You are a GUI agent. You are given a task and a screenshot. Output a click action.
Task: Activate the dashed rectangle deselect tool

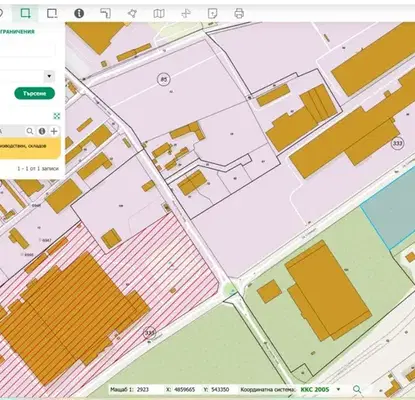click(52, 13)
